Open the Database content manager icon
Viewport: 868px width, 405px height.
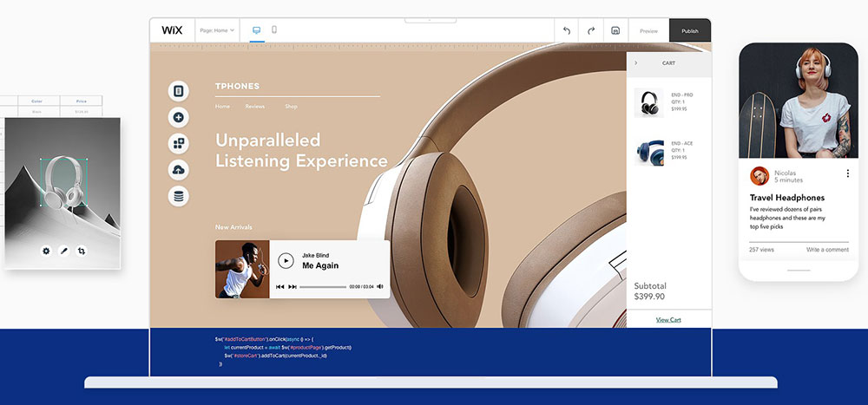click(x=179, y=196)
